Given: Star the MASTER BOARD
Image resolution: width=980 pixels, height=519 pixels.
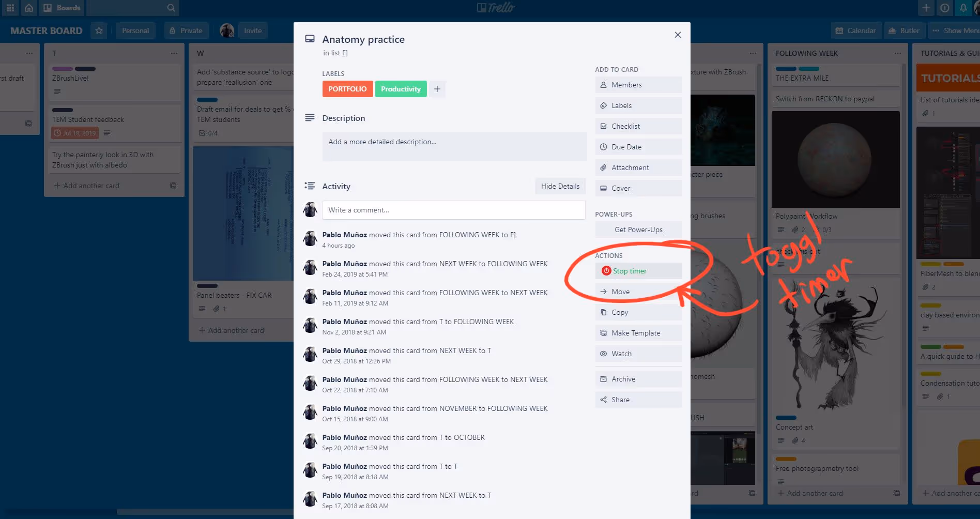Looking at the screenshot, I should point(99,30).
